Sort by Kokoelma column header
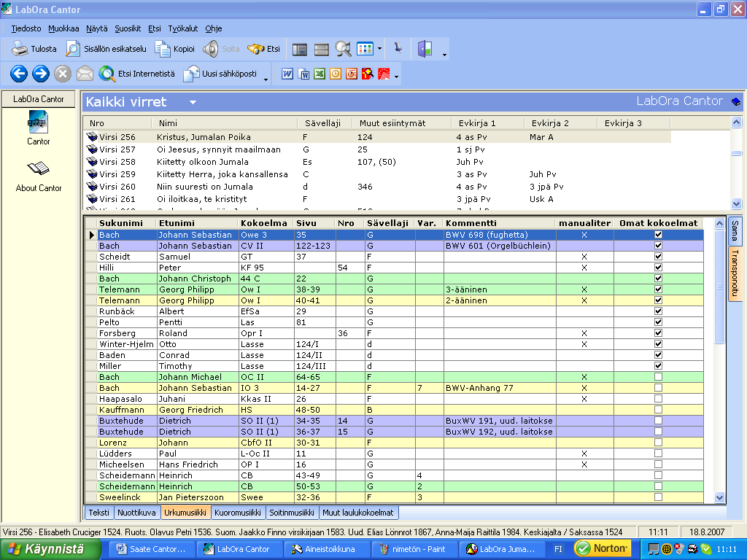747x560 pixels. (266, 223)
